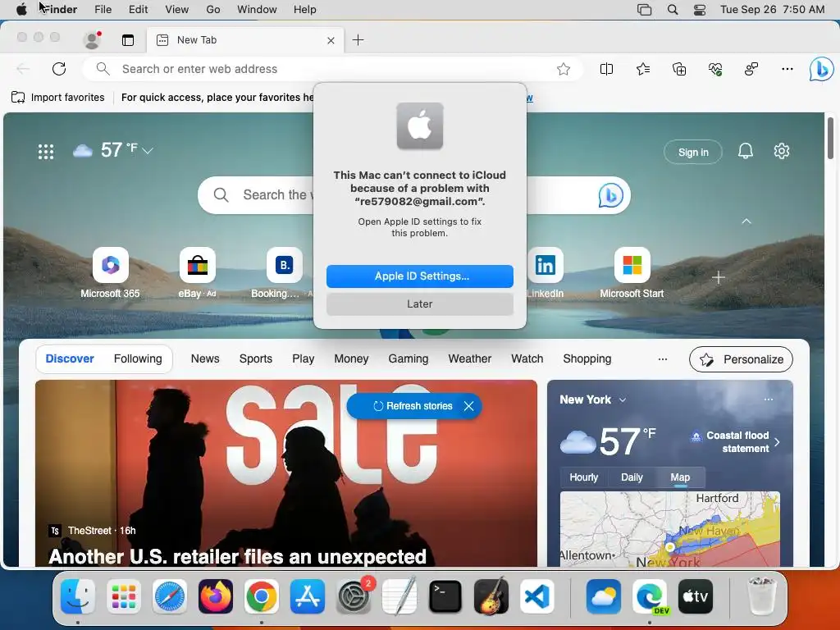Image resolution: width=840 pixels, height=630 pixels.
Task: Open Visual Studio Code from the Dock
Action: pyautogui.click(x=536, y=596)
